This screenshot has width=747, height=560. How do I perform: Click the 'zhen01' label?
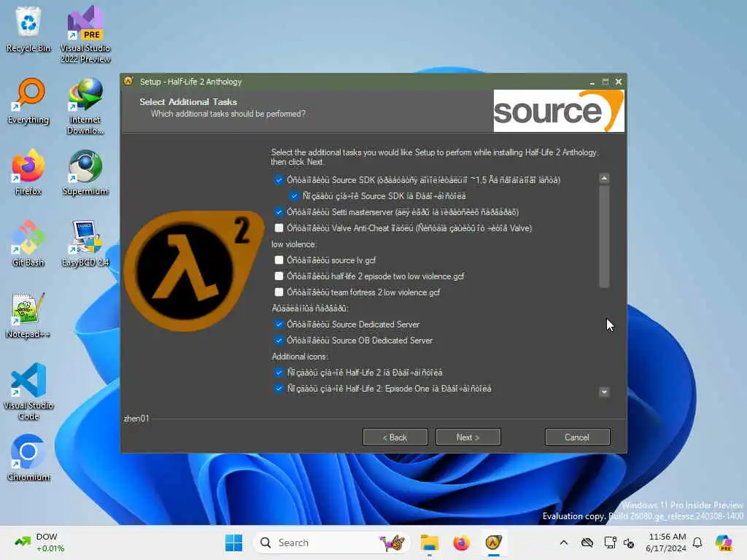136,419
